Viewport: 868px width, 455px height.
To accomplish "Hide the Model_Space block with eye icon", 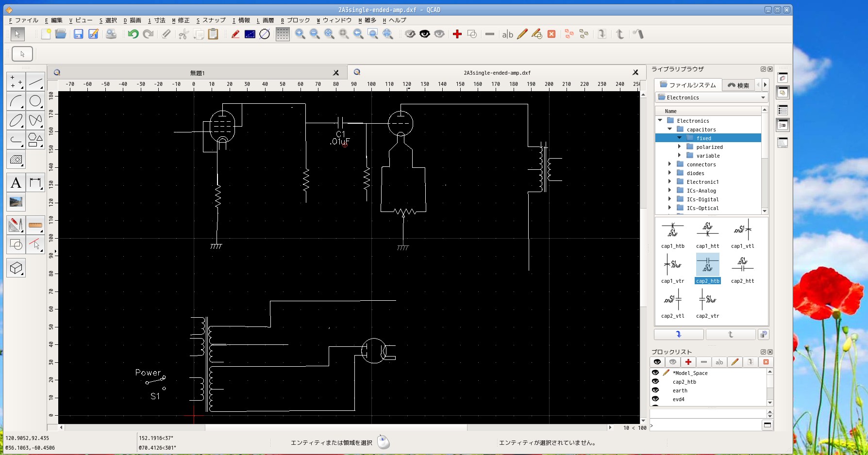I will 655,373.
